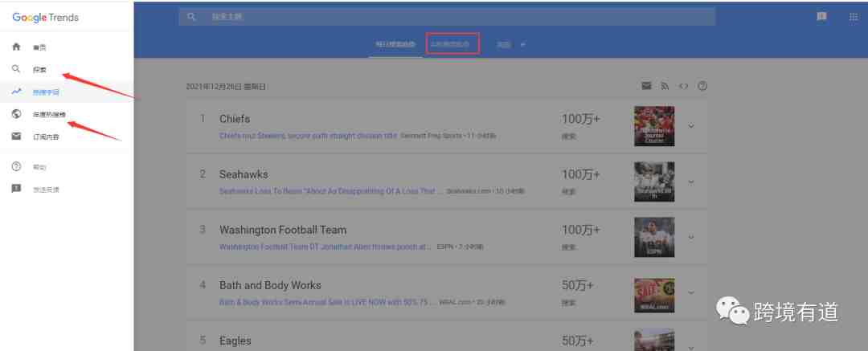Click the 'Chiefs' trend title
Viewport: 868px width, 351px height.
click(235, 119)
